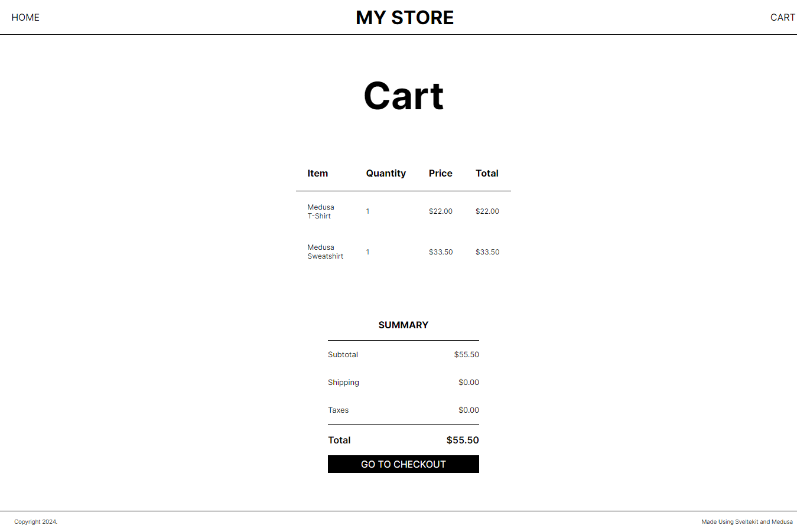Click the Shipping label in summary
This screenshot has width=797, height=532.
click(343, 383)
